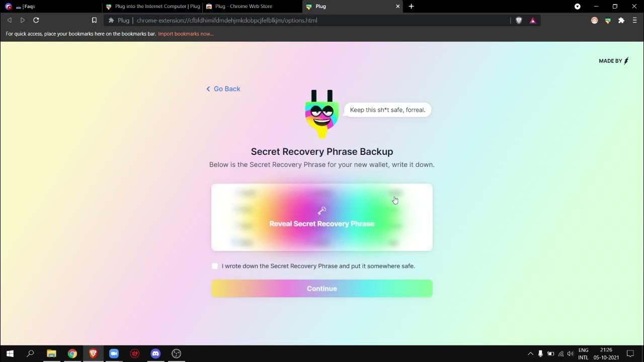This screenshot has width=644, height=362.
Task: Open the volume speaker tray icon
Action: (570, 353)
